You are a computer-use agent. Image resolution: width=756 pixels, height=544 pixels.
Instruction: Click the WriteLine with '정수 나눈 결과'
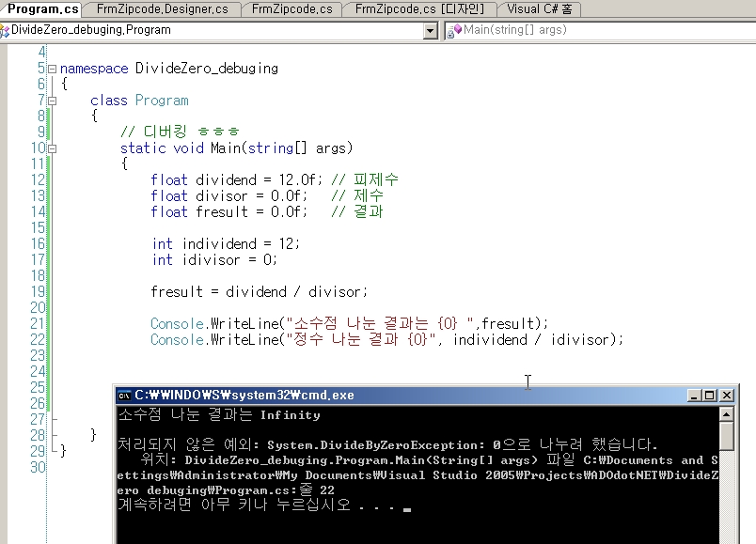[x=386, y=340]
